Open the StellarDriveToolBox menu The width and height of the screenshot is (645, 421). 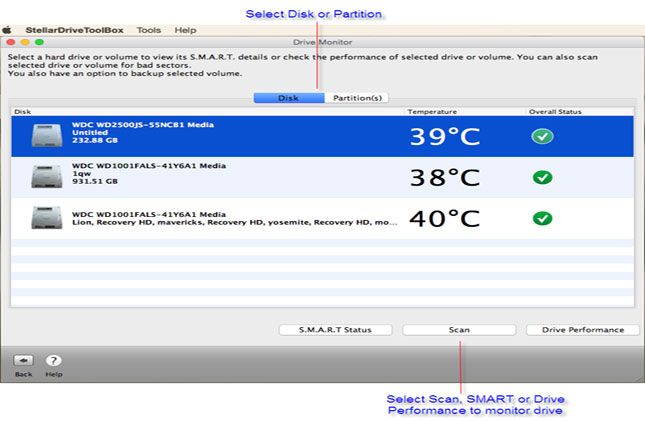74,30
